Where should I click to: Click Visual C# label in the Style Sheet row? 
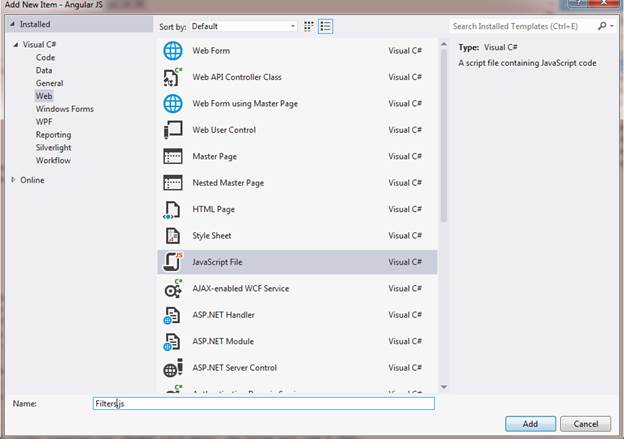(405, 236)
